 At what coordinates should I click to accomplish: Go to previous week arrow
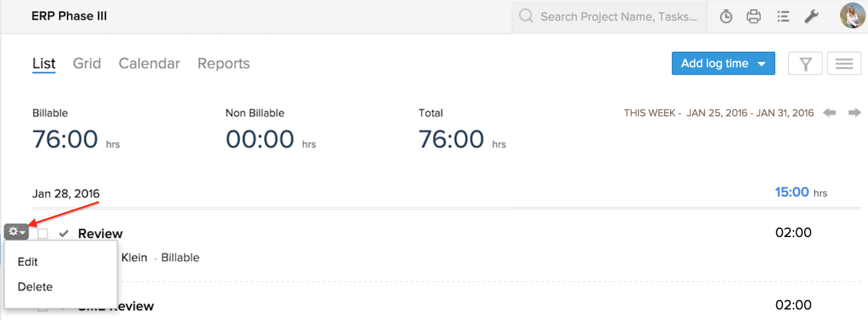point(829,113)
